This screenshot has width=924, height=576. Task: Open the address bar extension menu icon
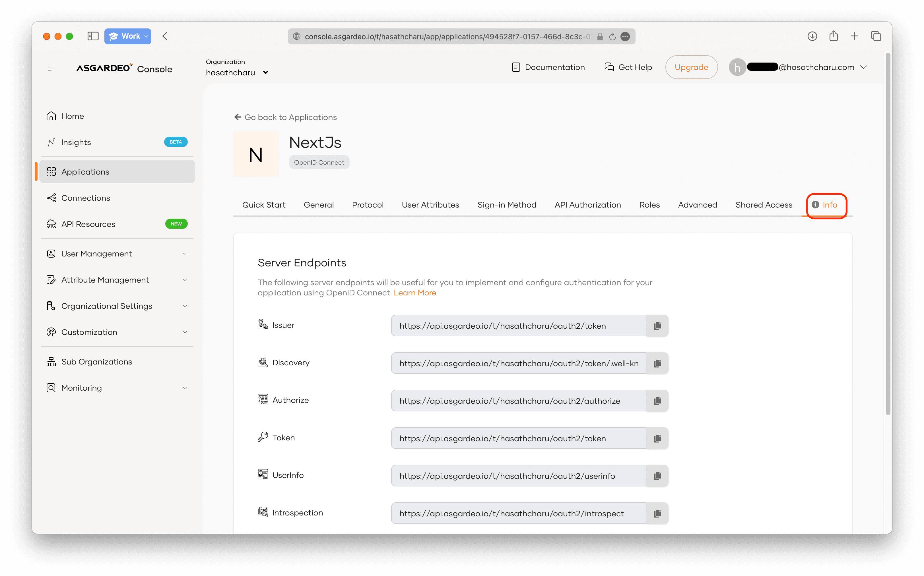(x=625, y=37)
